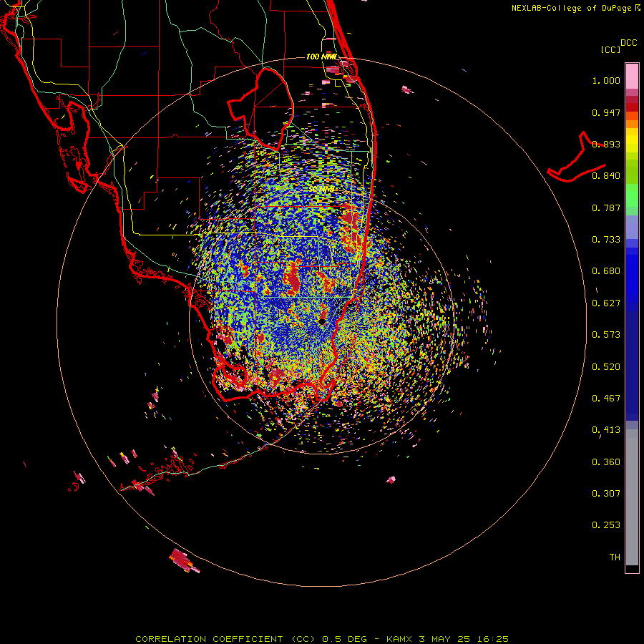The width and height of the screenshot is (644, 644).
Task: Click the 0.627 scale value
Action: click(606, 303)
